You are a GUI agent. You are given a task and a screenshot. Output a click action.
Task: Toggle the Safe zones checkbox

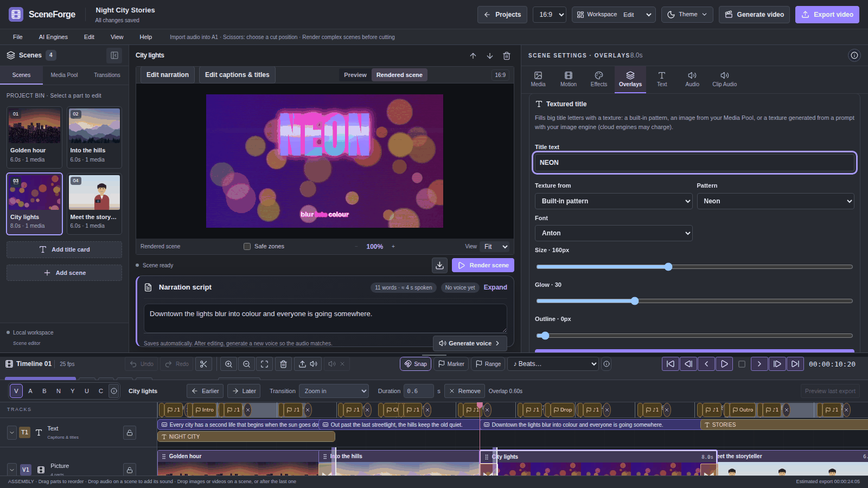(247, 246)
